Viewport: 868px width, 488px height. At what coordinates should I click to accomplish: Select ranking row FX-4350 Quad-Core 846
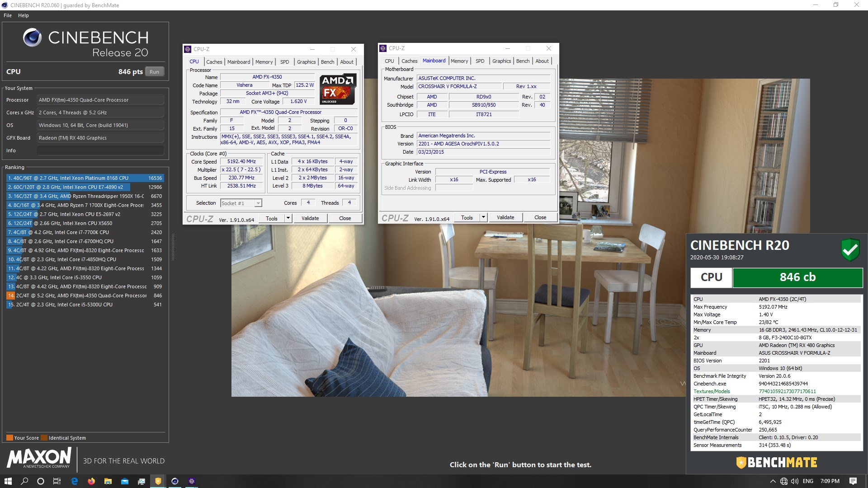pyautogui.click(x=85, y=296)
